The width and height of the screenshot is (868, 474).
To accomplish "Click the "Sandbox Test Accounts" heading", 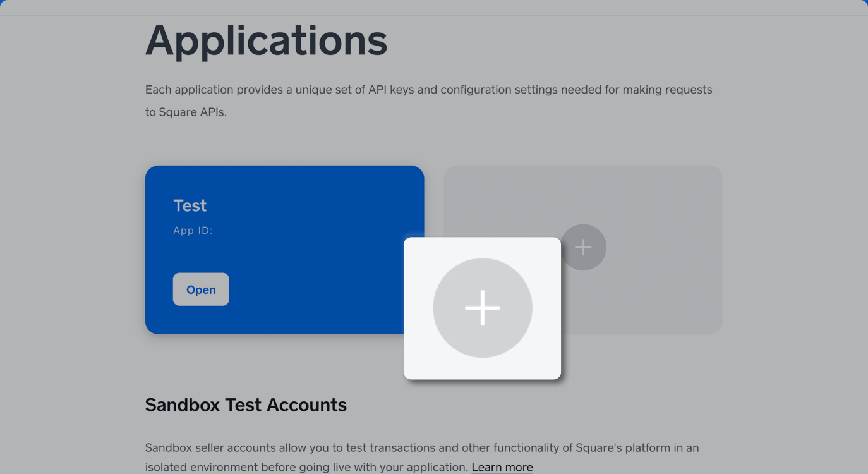I will [x=246, y=404].
